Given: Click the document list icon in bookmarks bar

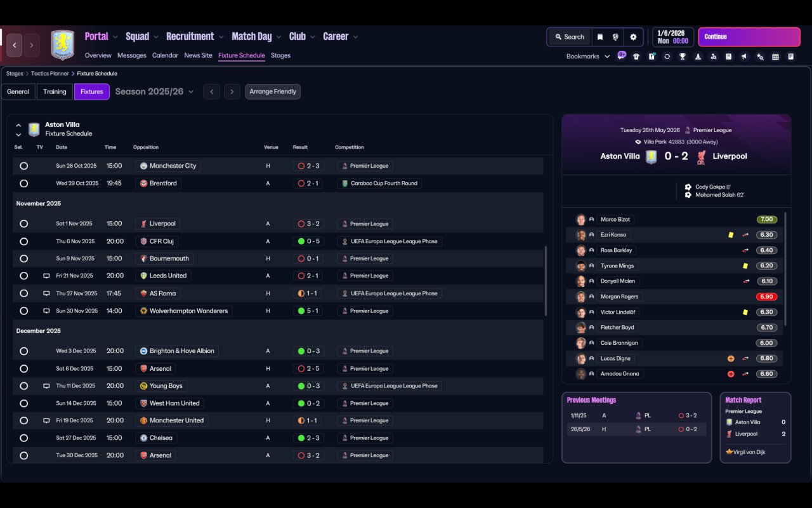Looking at the screenshot, I should pos(729,57).
